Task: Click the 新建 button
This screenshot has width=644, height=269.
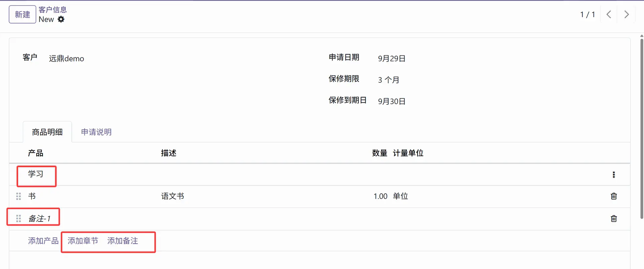Action: (x=22, y=14)
